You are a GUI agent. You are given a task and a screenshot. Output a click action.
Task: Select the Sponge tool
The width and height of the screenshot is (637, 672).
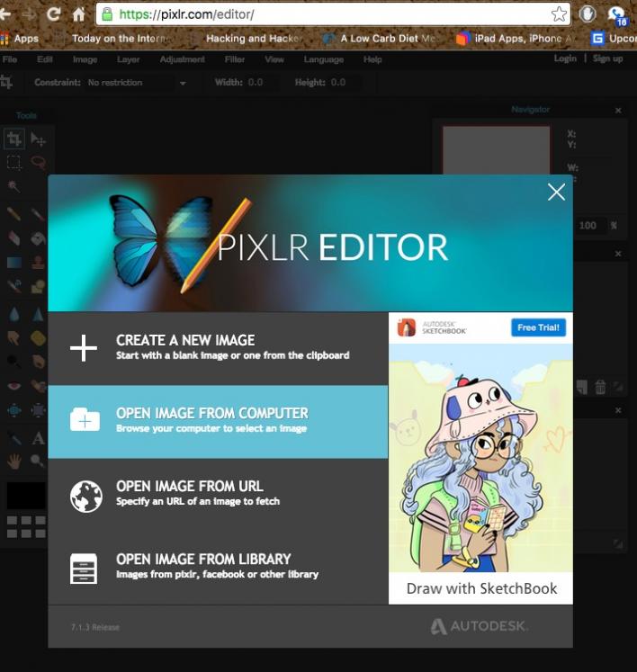(38, 338)
